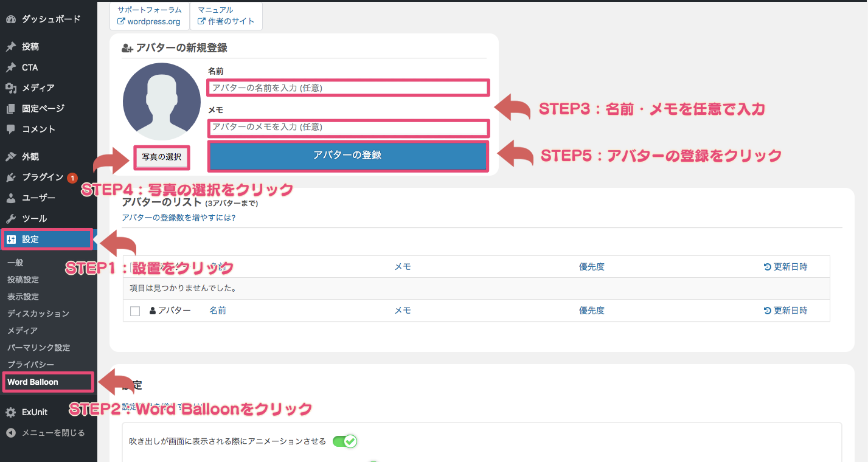Click the user icon beside ユーザー
Screen dimensions: 868x462
pyautogui.click(x=10, y=198)
